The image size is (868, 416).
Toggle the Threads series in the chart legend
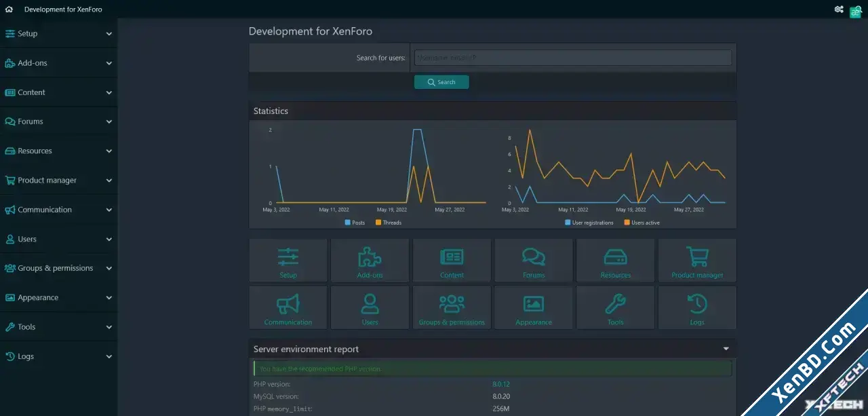(x=388, y=223)
